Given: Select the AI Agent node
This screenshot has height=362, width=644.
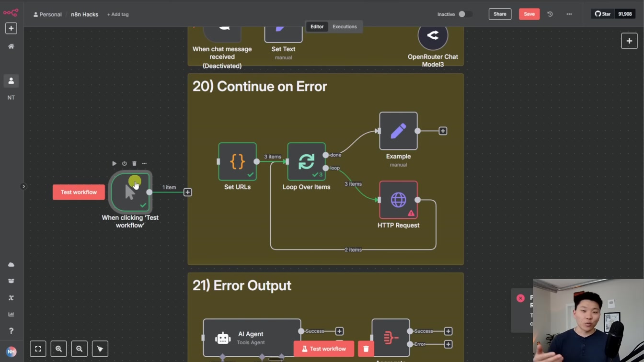Looking at the screenshot, I should tap(252, 338).
